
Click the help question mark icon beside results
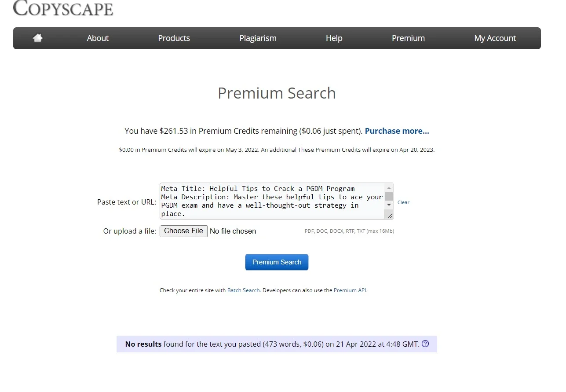pyautogui.click(x=425, y=344)
